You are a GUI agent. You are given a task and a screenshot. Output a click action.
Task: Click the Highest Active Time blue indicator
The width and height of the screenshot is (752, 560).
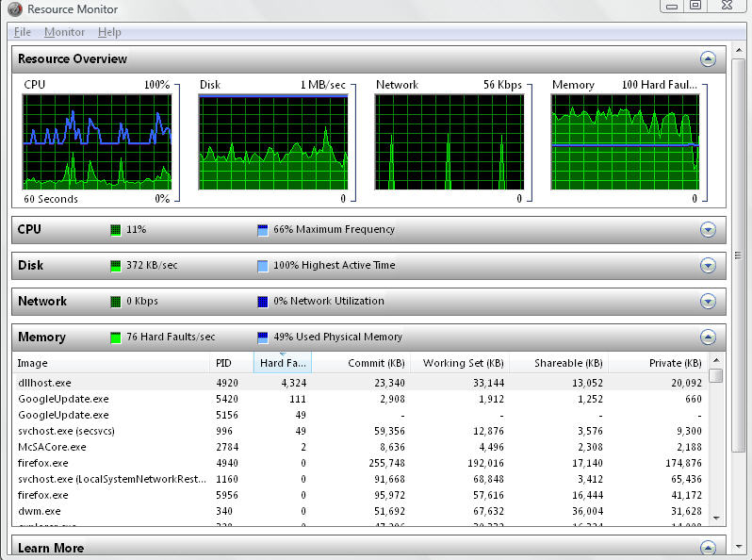(262, 266)
